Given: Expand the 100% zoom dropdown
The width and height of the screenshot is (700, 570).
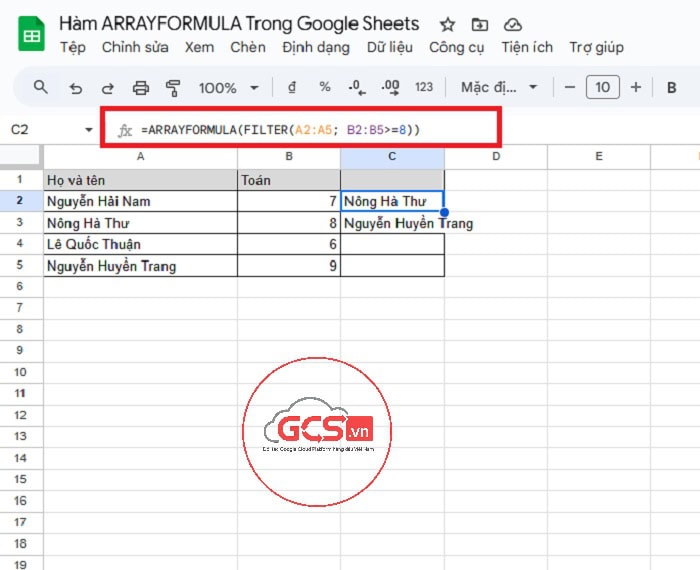Looking at the screenshot, I should click(229, 88).
